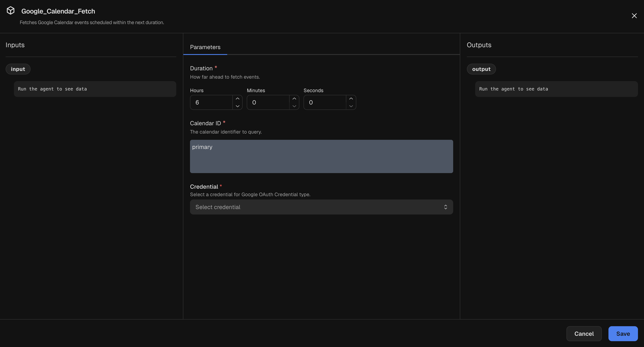The height and width of the screenshot is (347, 644).
Task: Decrement the Hours value
Action: pyautogui.click(x=238, y=106)
